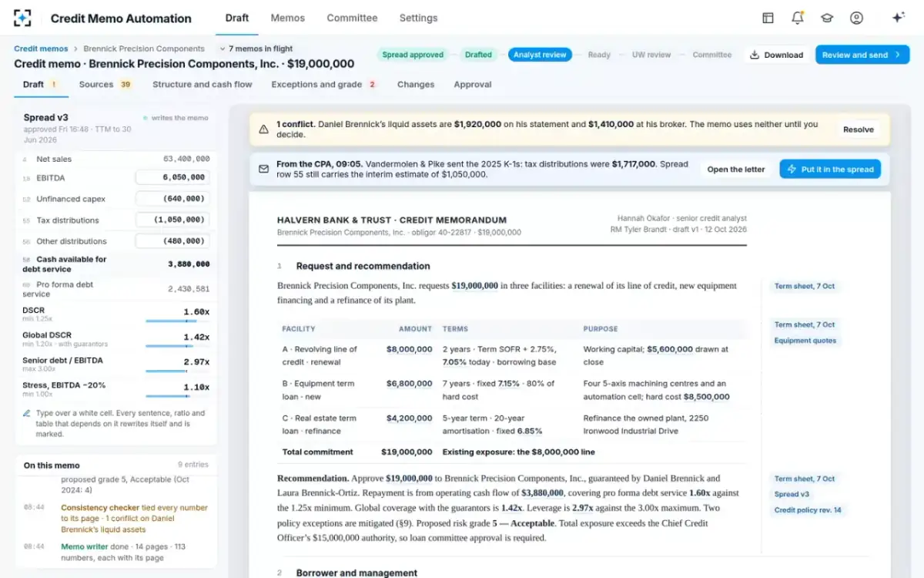Open the graduation cap learning icon
This screenshot has height=578, width=924.
827,18
